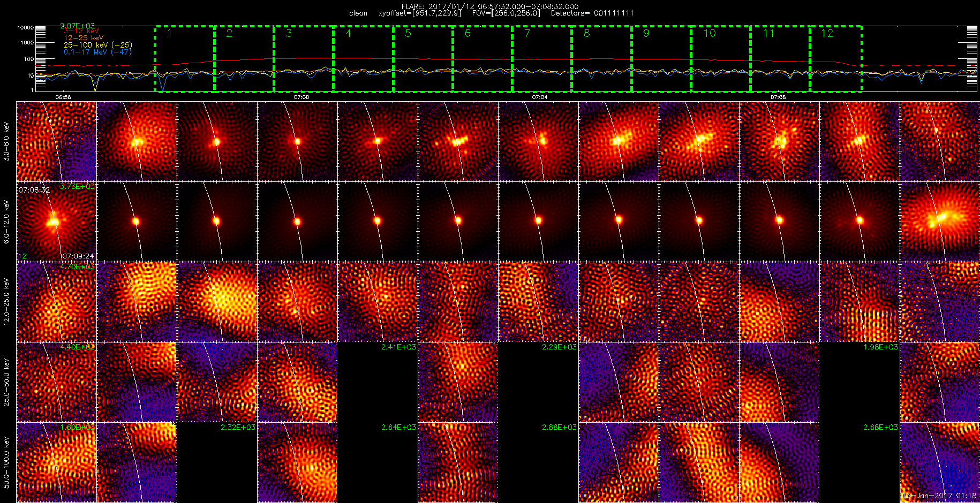Click the 'Detectors= 001111111' header text
The height and width of the screenshot is (503, 980).
point(592,13)
